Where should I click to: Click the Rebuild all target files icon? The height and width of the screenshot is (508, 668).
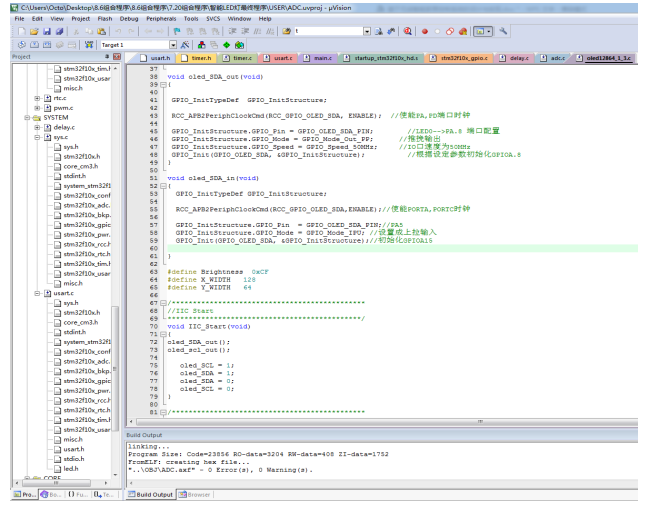tap(47, 45)
